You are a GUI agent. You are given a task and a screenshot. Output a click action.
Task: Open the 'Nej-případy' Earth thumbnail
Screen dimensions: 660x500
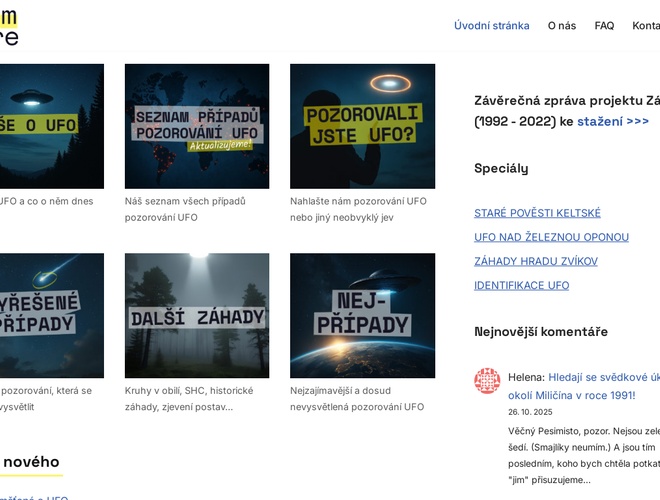point(362,316)
